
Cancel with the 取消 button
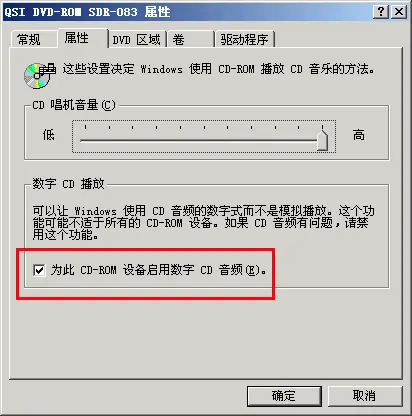[365, 396]
